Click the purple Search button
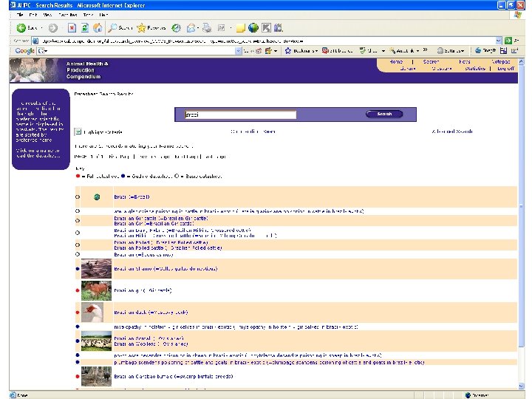The image size is (532, 399). [x=384, y=114]
